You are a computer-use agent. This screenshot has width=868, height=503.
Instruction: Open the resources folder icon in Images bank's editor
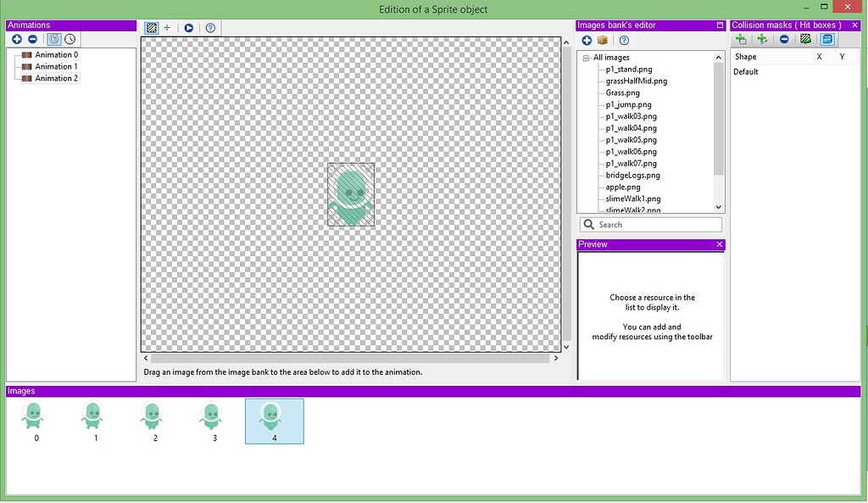604,40
